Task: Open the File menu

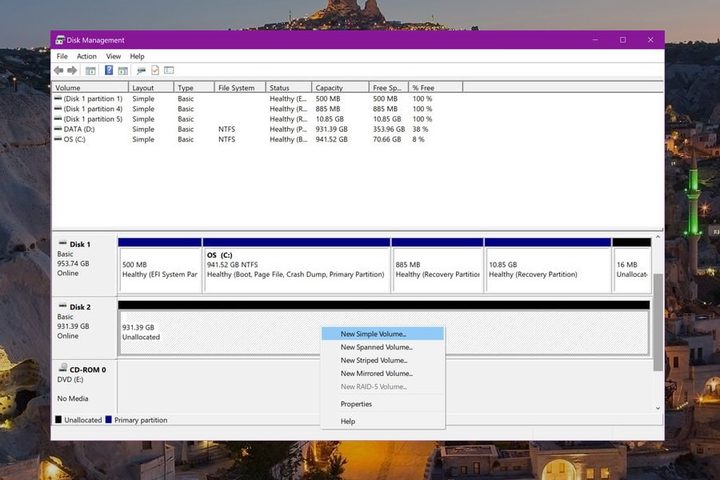Action: pos(62,57)
